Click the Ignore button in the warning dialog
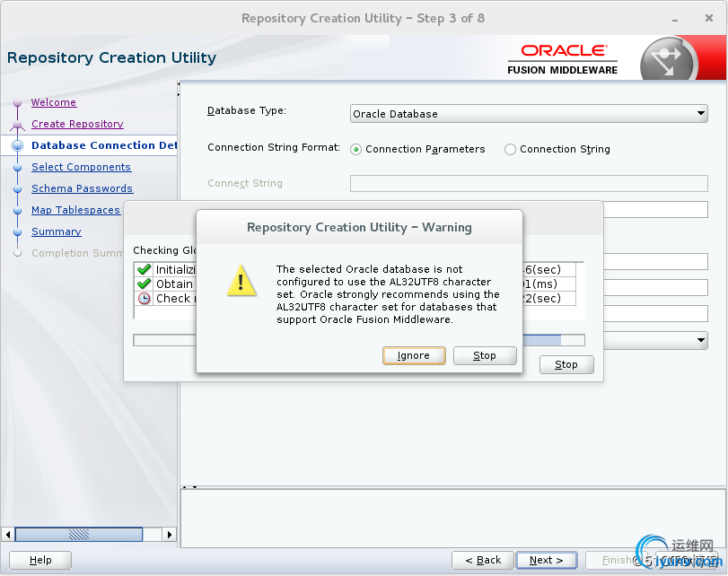Screen dimensions: 728x576 tap(414, 355)
